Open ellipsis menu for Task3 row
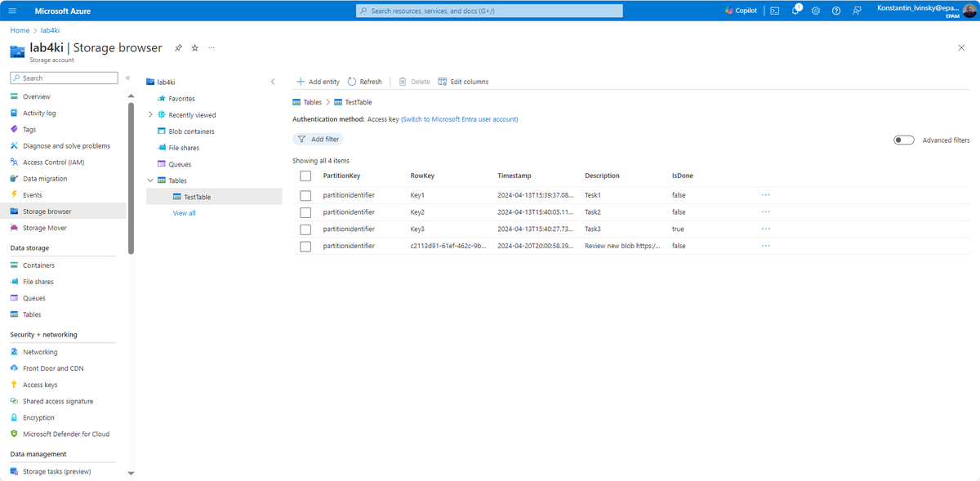Screen dimensions: 980x481 click(765, 229)
